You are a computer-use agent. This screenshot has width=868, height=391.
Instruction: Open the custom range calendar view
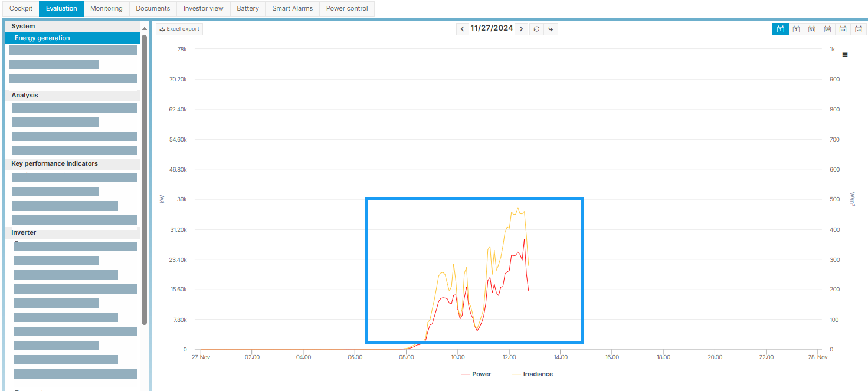[859, 29]
